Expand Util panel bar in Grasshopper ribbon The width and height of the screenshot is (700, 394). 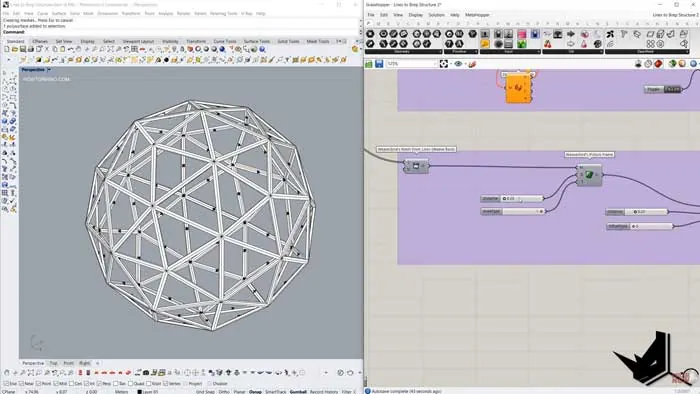(572, 52)
